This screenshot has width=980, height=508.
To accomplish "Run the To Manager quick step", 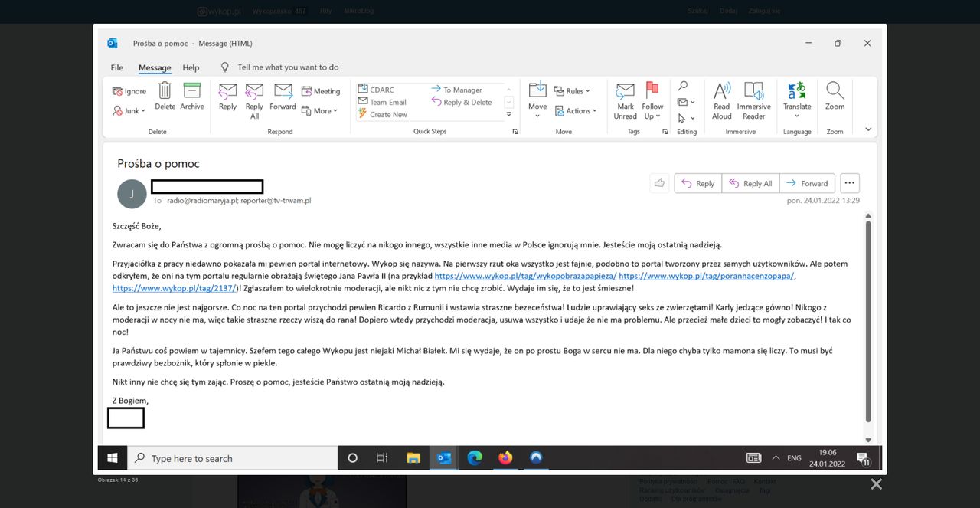I will tap(456, 90).
